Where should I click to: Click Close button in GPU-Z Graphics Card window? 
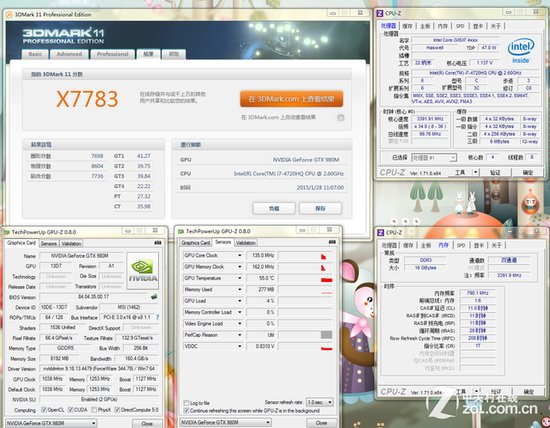(x=147, y=423)
